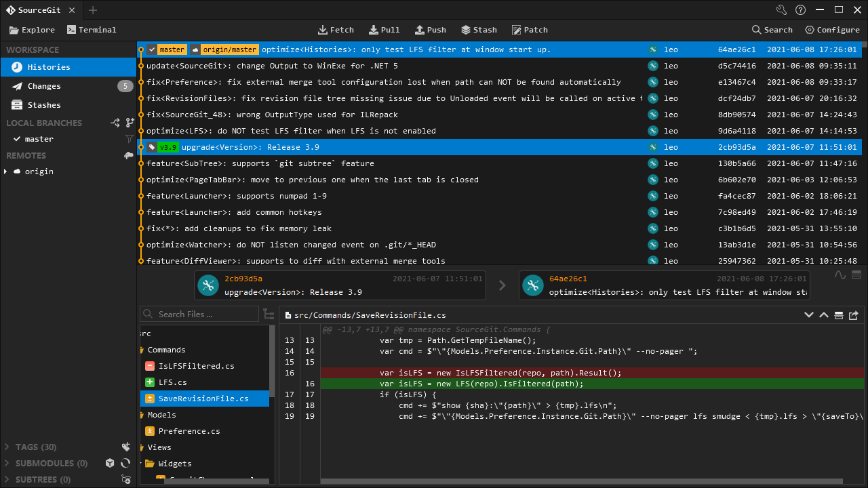The width and height of the screenshot is (868, 488).
Task: Click the add subtree icon
Action: (x=125, y=479)
